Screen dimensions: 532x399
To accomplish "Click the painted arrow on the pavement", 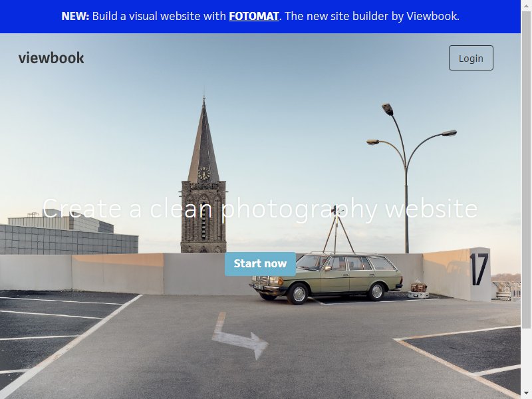I will pyautogui.click(x=240, y=336).
